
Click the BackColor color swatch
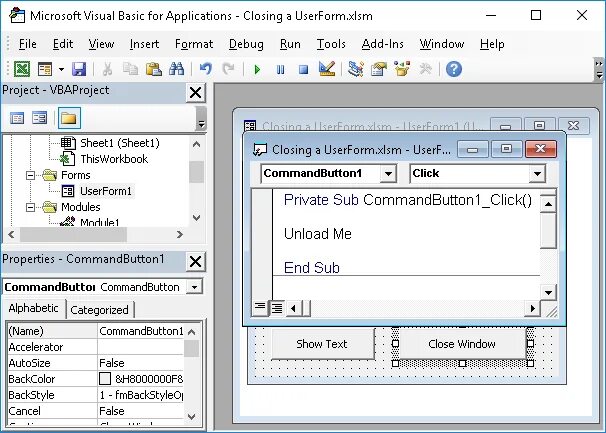coord(105,379)
